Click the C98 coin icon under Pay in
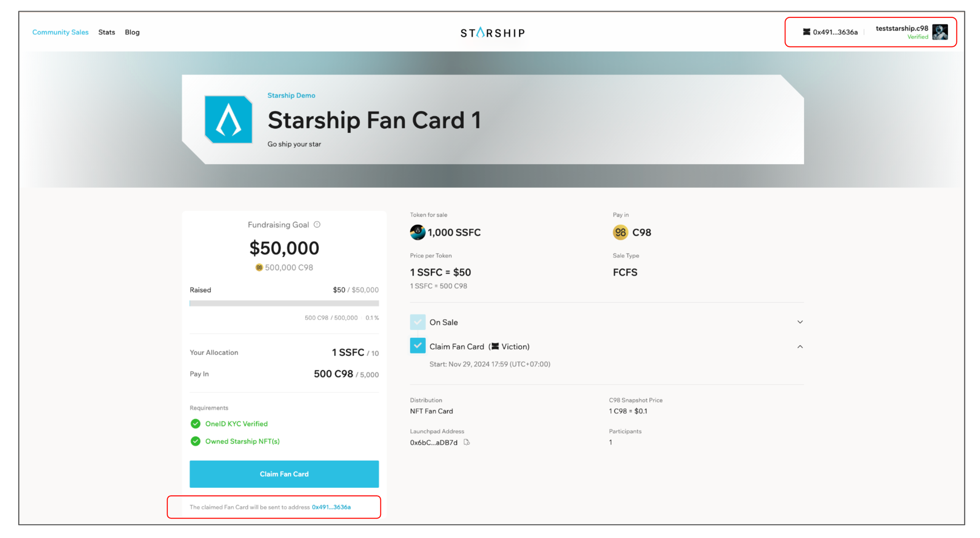 coord(620,232)
